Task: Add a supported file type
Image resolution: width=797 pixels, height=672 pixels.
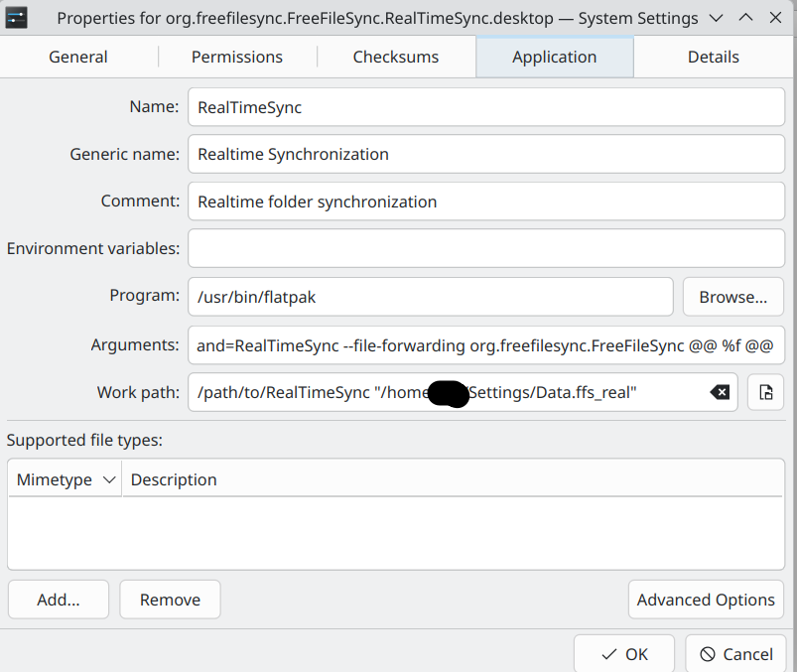Action: [59, 600]
